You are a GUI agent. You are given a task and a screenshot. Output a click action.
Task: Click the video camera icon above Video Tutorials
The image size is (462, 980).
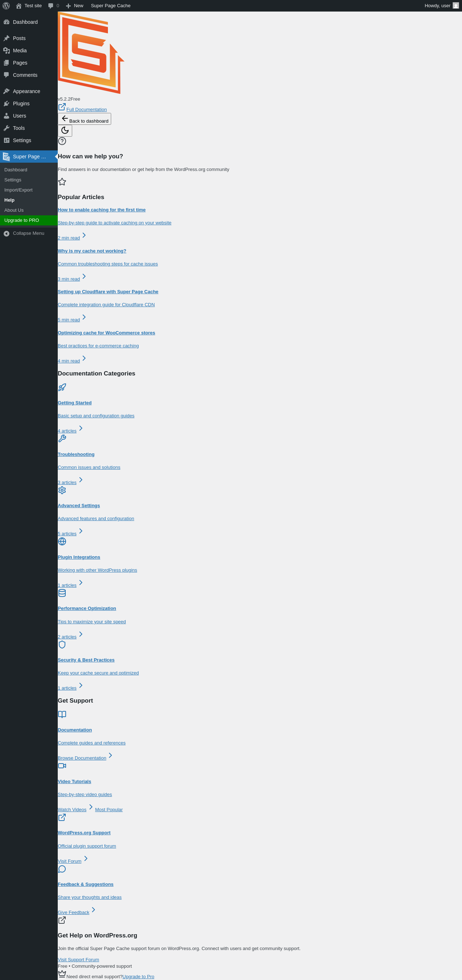coord(62,765)
